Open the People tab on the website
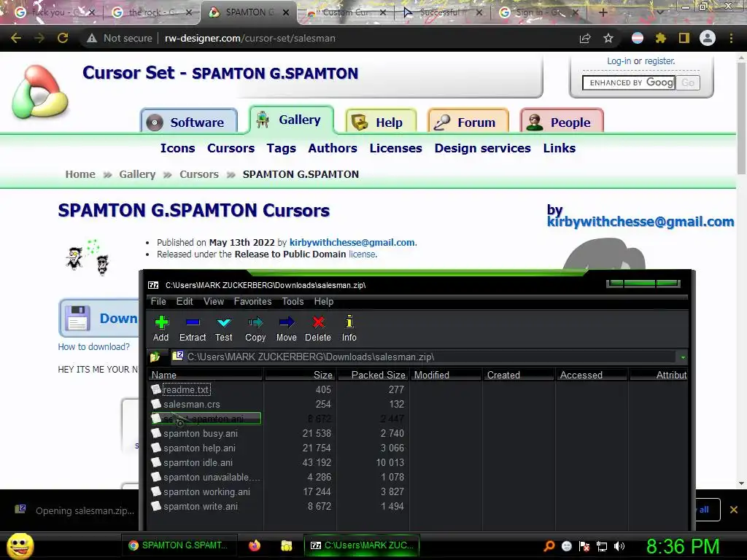 (x=562, y=122)
